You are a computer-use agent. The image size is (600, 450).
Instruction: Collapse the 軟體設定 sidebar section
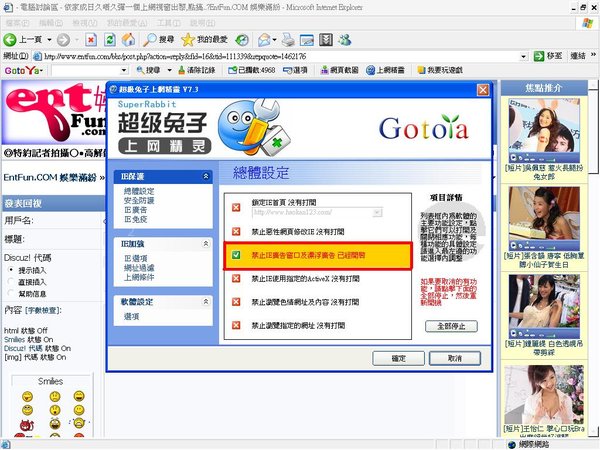206,302
